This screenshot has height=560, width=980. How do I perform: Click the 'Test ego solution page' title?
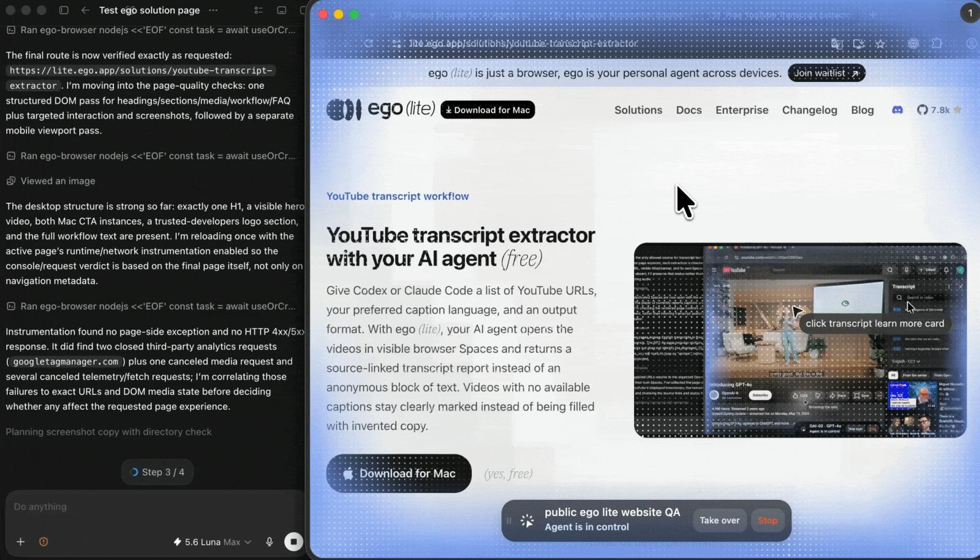tap(149, 10)
